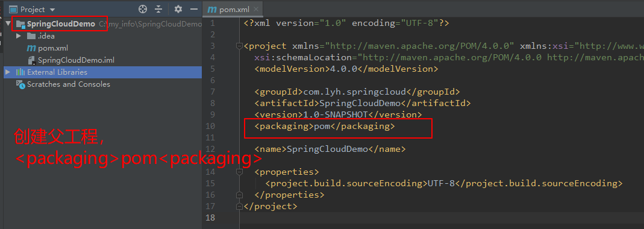Image resolution: width=644 pixels, height=229 pixels.
Task: Click the name SpringCloudDemo line
Action: [x=330, y=149]
